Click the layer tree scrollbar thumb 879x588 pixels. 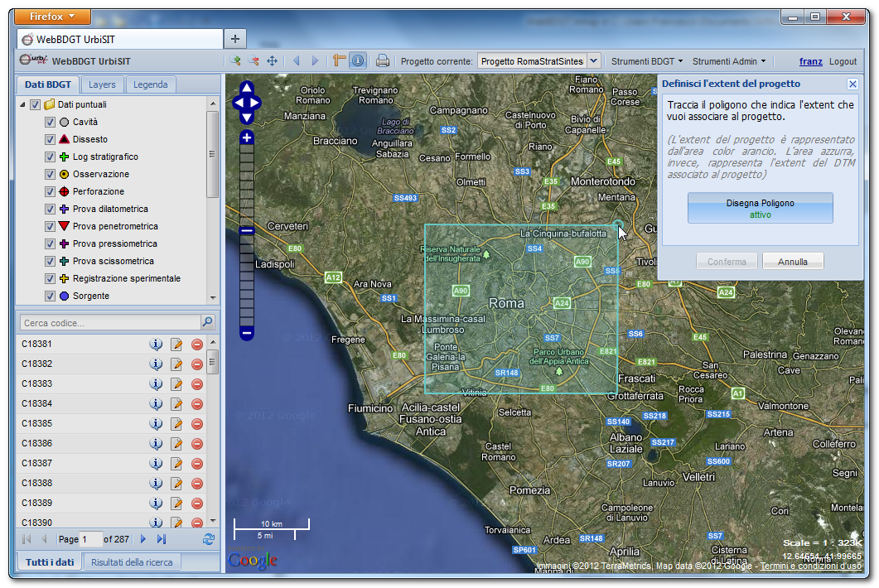click(212, 155)
